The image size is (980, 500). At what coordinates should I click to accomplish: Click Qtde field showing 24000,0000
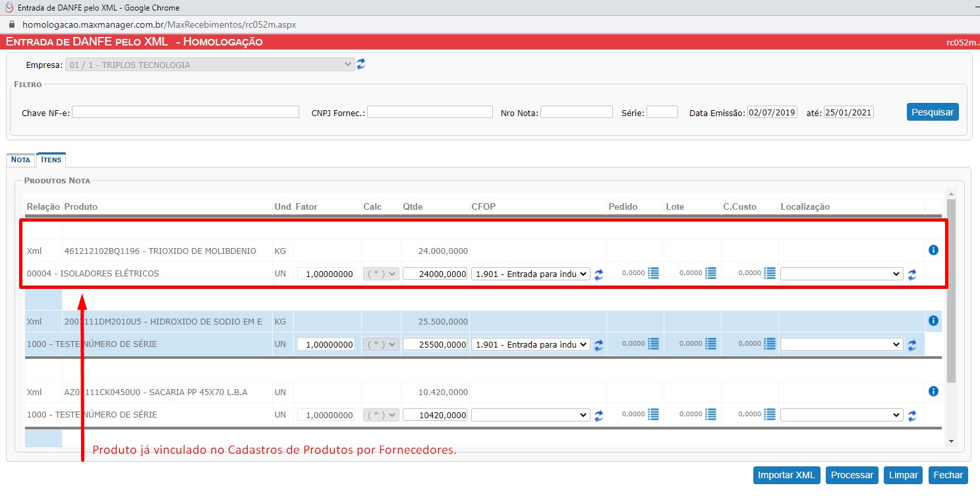435,274
